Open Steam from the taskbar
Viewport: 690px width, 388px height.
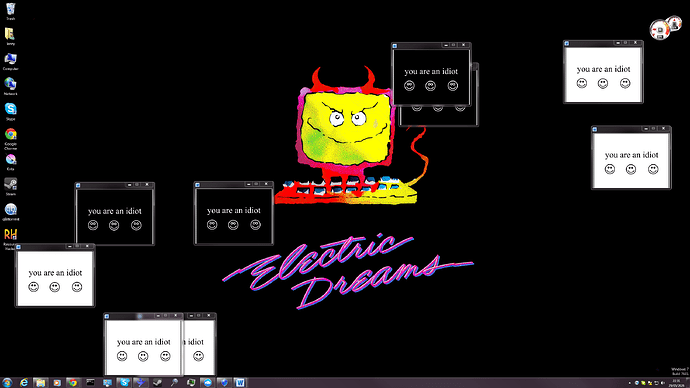coord(158,383)
